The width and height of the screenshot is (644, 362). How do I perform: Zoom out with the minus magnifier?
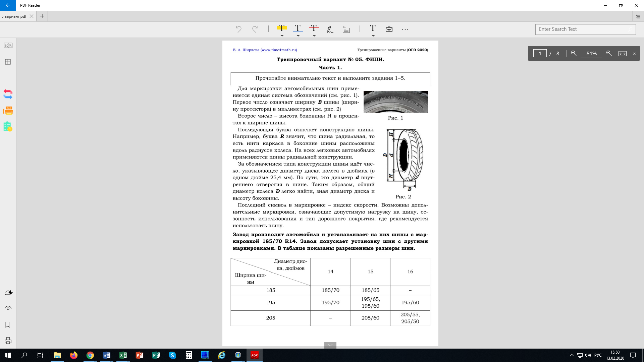(x=574, y=53)
